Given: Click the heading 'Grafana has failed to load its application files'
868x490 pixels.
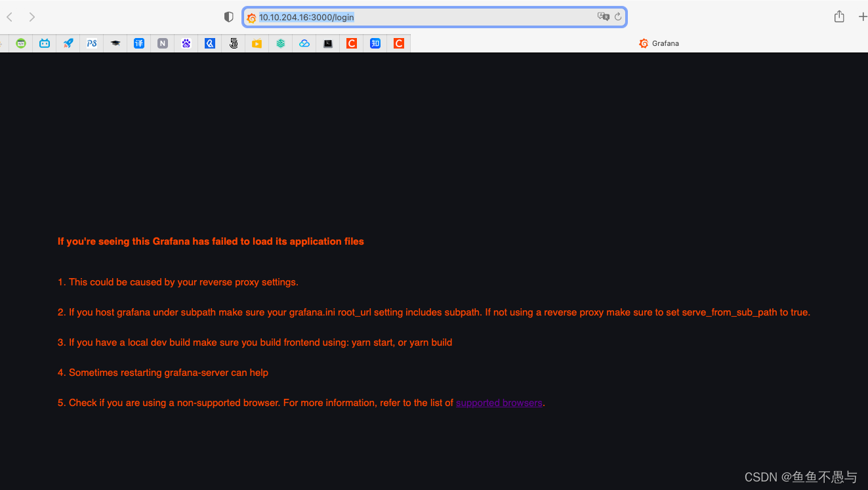Looking at the screenshot, I should (258, 241).
